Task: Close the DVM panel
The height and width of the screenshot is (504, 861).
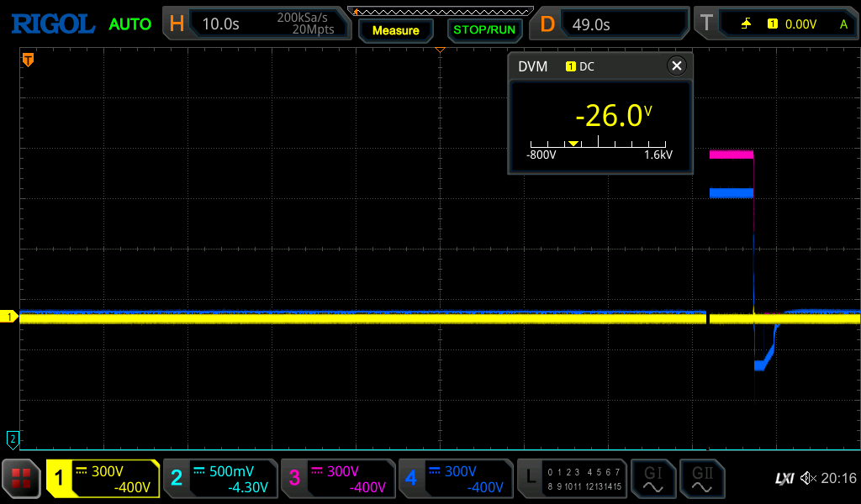Action: [676, 66]
